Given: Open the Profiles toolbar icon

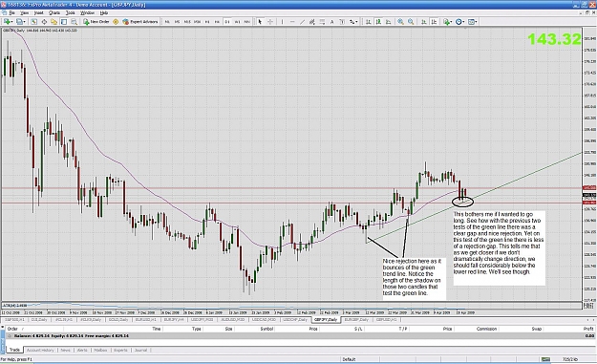Looking at the screenshot, I should [21, 22].
